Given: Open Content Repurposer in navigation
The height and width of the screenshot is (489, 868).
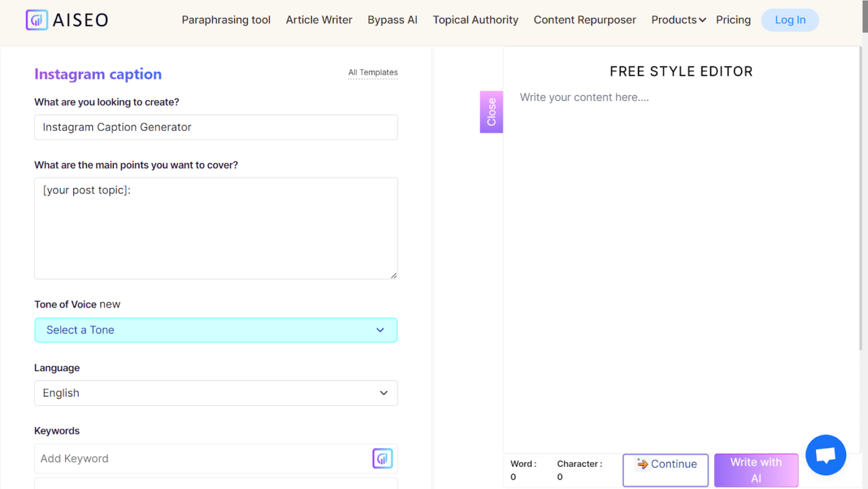Looking at the screenshot, I should click(x=585, y=20).
